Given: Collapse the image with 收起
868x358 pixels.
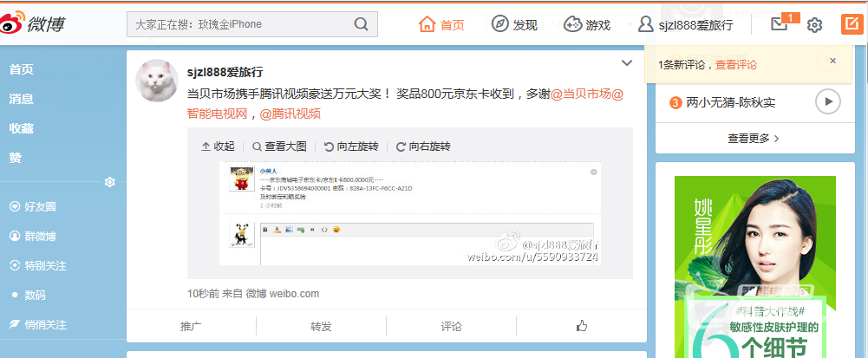Looking at the screenshot, I should (218, 146).
